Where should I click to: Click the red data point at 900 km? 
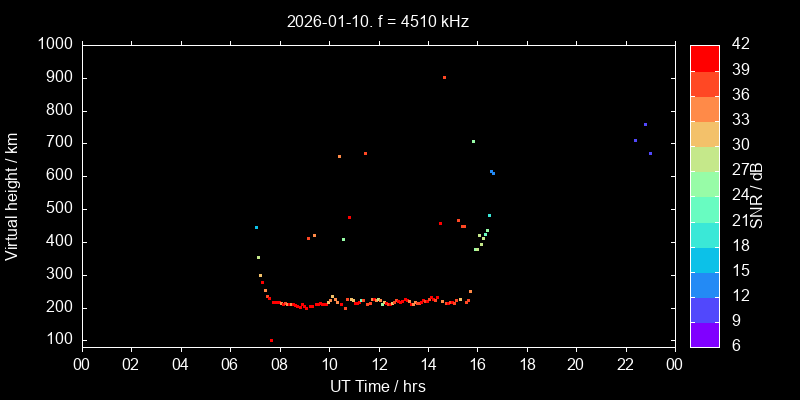444,77
